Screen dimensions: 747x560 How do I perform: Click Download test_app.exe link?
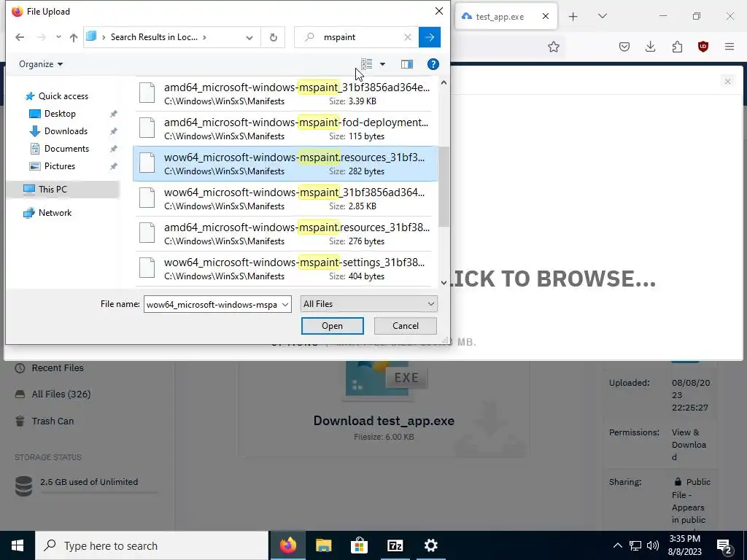click(384, 421)
